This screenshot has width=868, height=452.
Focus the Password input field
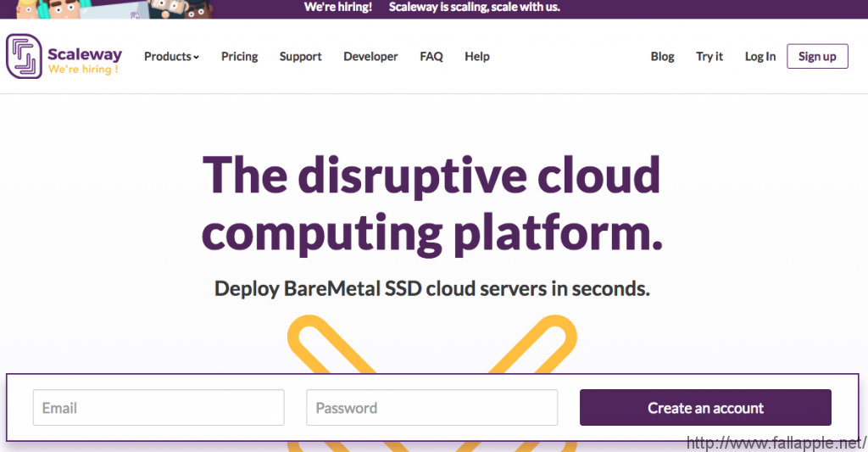click(x=431, y=408)
